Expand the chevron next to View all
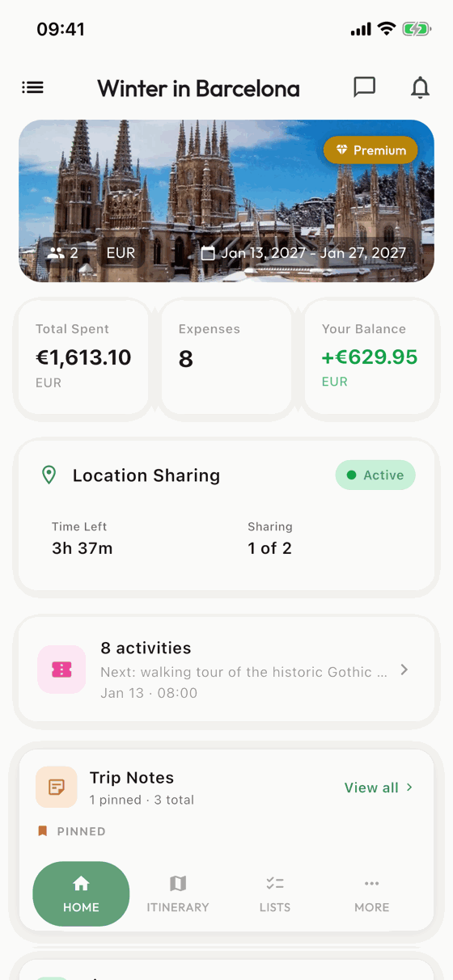Viewport: 453px width, 980px height. click(x=409, y=787)
